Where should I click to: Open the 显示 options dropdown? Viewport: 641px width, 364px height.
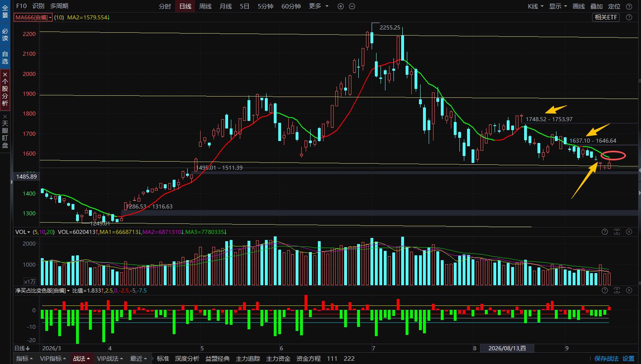(558, 6)
